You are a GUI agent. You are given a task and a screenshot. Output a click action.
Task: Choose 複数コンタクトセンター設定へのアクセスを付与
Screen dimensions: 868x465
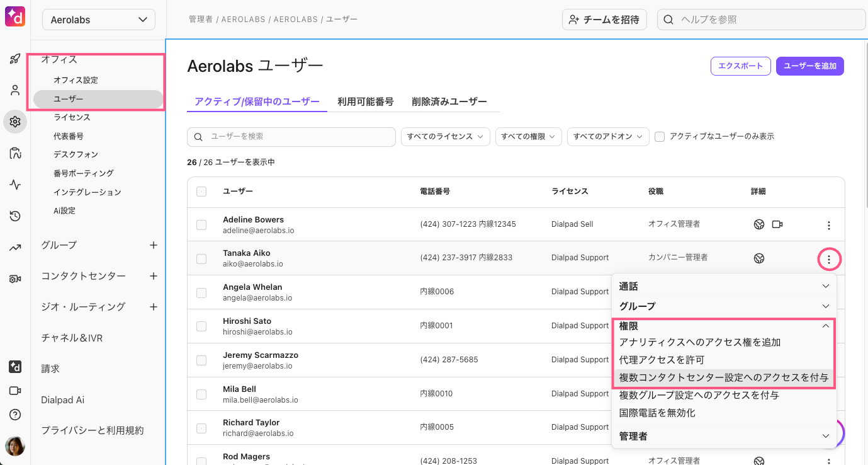[724, 378]
